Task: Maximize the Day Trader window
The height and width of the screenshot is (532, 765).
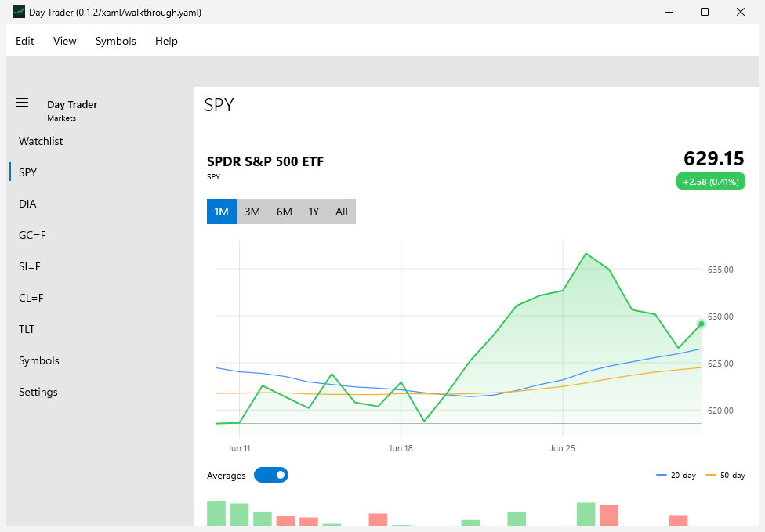Action: (705, 12)
